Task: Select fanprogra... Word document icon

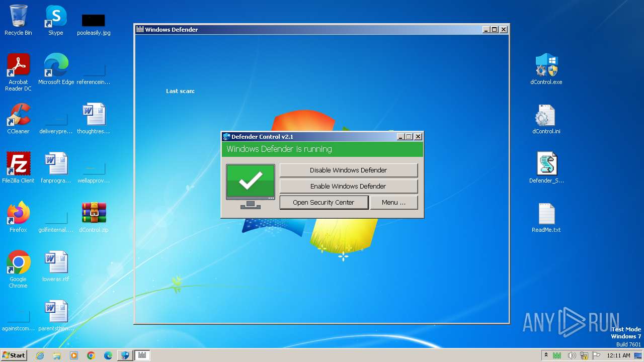Action: 56,168
